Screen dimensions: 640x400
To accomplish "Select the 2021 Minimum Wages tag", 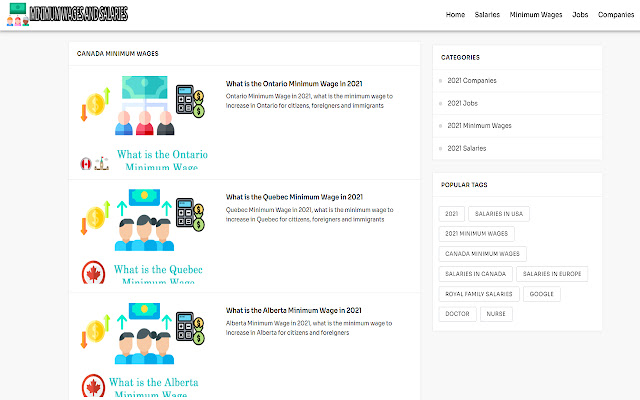I will pyautogui.click(x=476, y=234).
